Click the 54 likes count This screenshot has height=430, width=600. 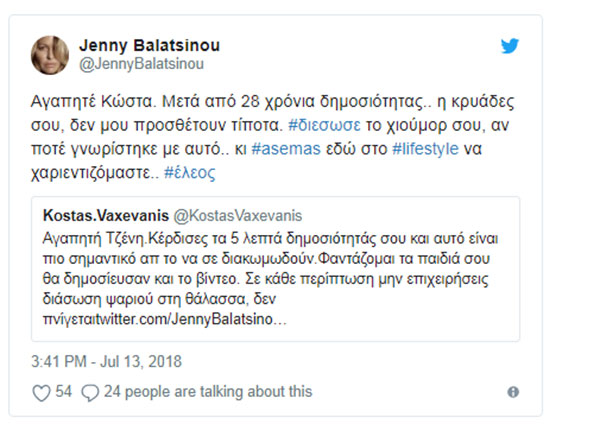coord(63,392)
